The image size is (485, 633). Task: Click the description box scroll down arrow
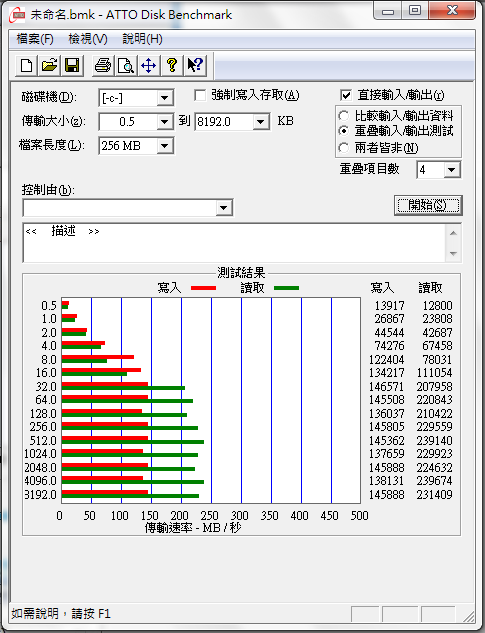[454, 254]
